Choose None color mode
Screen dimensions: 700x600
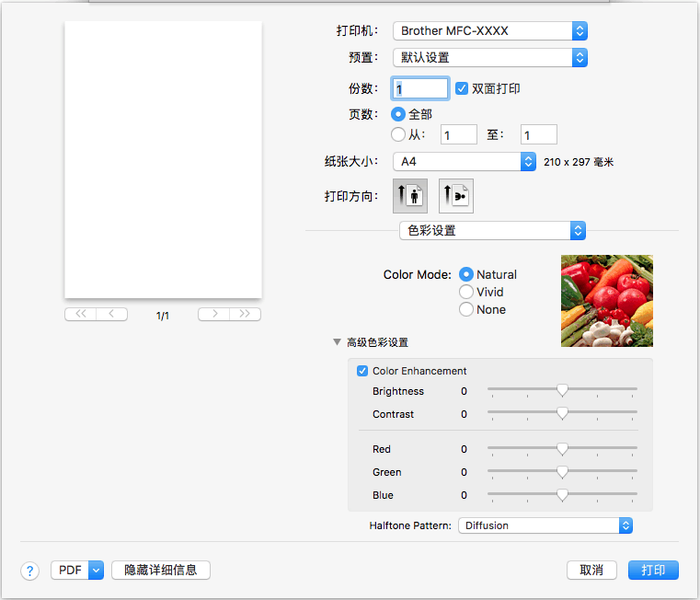(x=466, y=309)
